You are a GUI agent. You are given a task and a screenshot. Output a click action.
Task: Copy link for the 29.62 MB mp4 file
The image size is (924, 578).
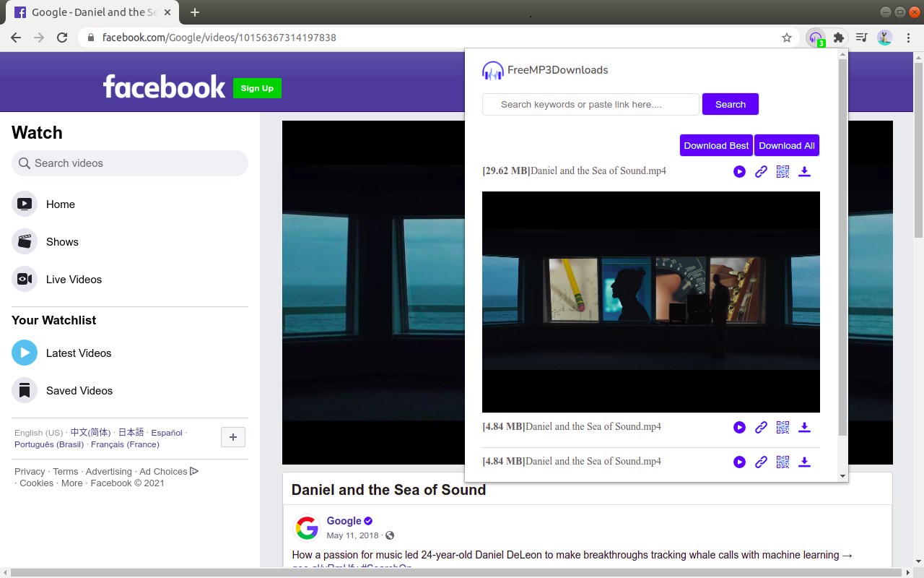(761, 172)
